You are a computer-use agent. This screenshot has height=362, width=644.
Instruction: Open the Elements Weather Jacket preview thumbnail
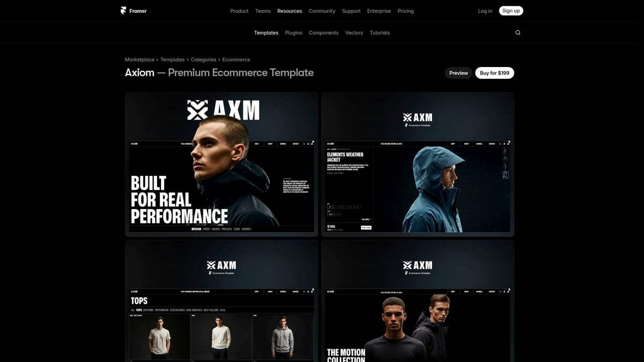(x=418, y=164)
